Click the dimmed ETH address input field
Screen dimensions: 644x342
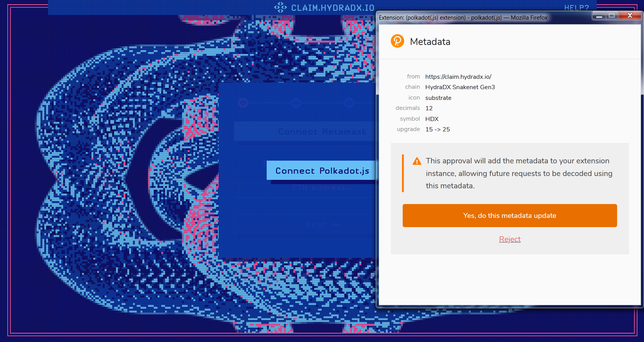305,188
